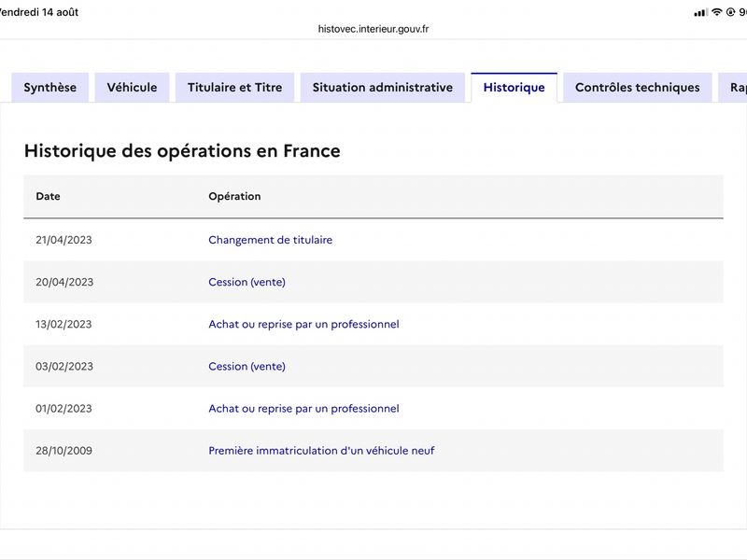Open the Titulaire et Titre tab
Screen dimensions: 747x560
[235, 88]
